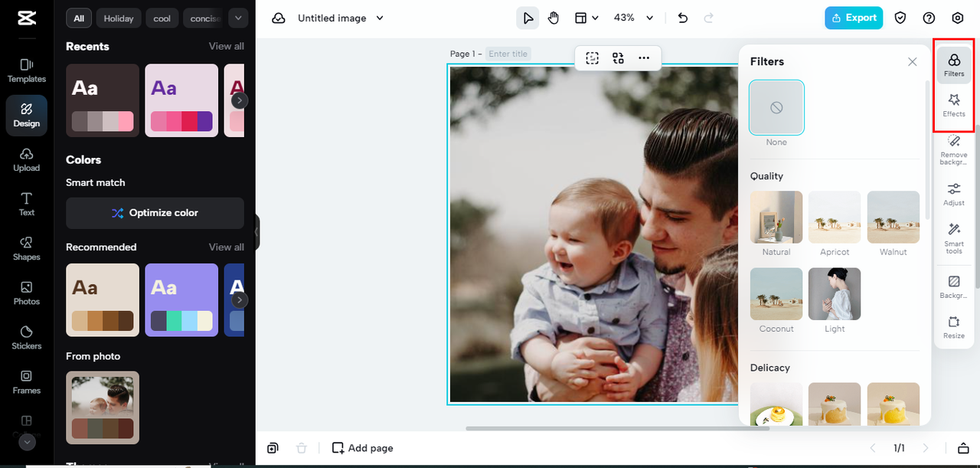Viewport: 980px width, 468px height.
Task: Open the Upload panel
Action: [x=27, y=159]
